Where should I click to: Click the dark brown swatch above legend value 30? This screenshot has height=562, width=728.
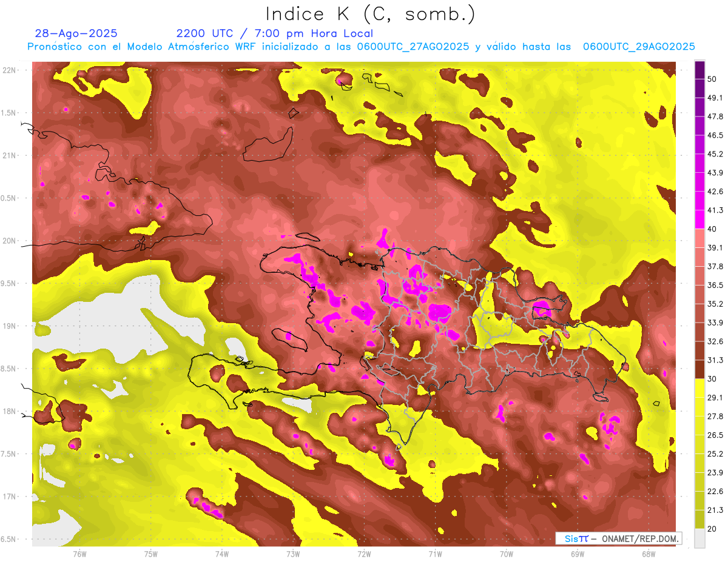[699, 369]
